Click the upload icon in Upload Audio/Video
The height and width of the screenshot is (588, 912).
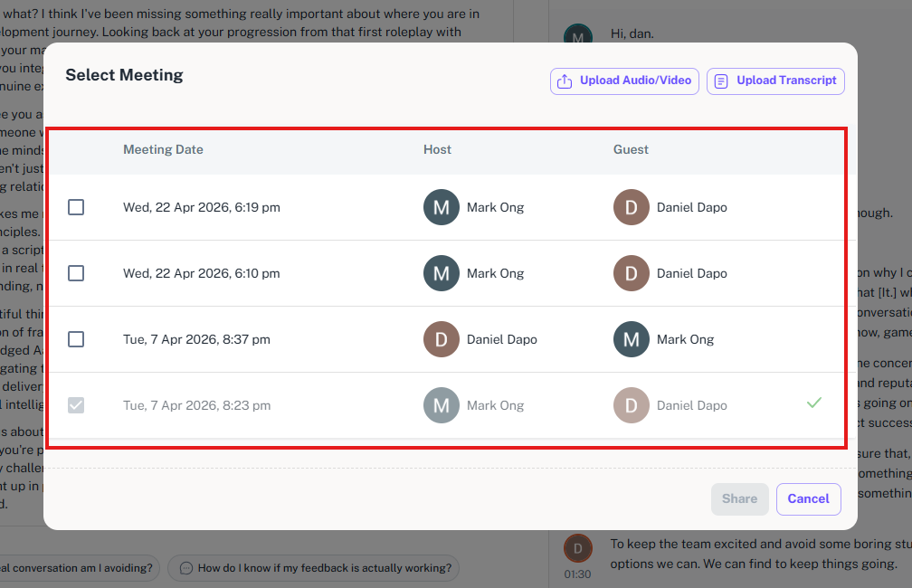click(x=565, y=81)
